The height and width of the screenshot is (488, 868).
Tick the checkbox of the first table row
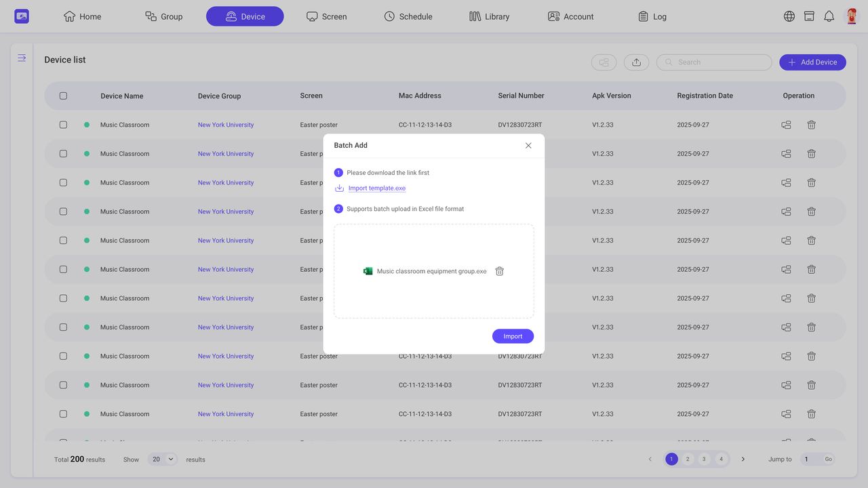(x=63, y=125)
